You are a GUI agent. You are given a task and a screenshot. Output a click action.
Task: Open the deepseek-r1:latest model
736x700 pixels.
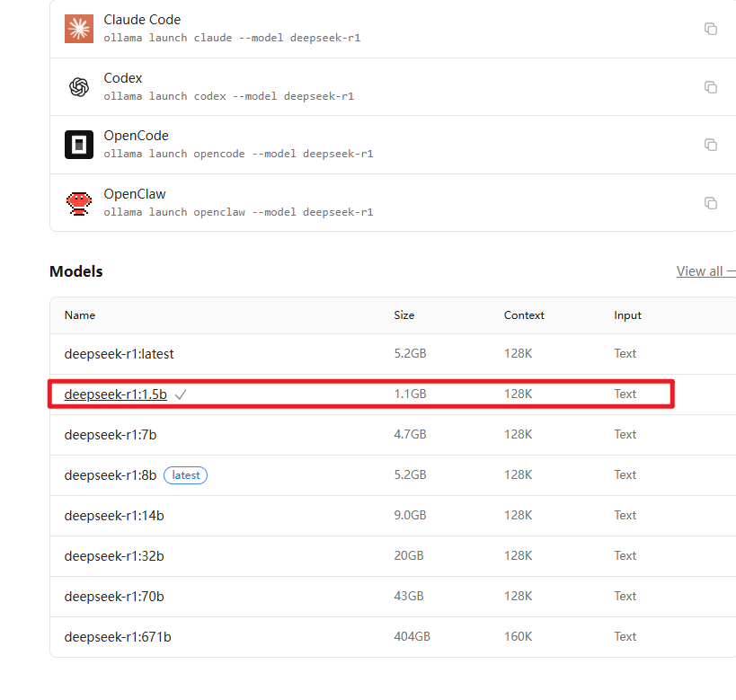[119, 354]
